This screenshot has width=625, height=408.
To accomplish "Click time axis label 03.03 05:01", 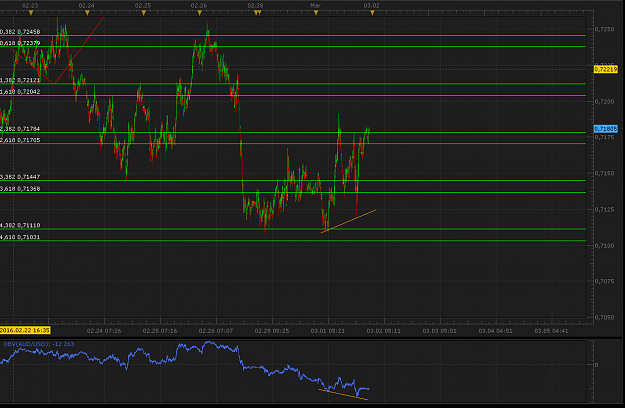I will [440, 331].
